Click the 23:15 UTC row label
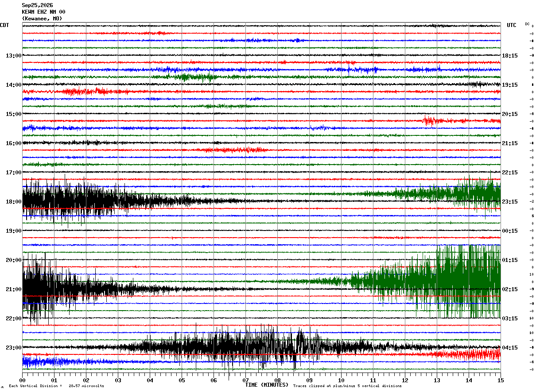 pyautogui.click(x=510, y=202)
